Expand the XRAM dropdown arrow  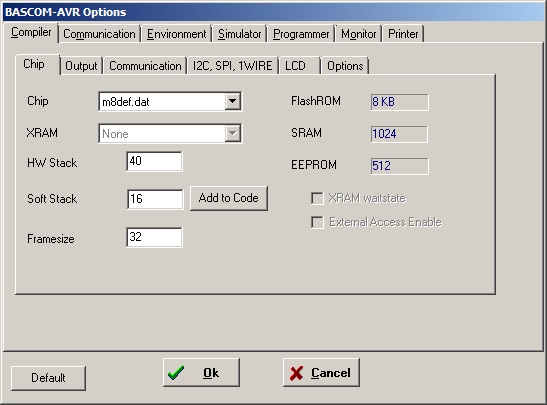(x=233, y=133)
